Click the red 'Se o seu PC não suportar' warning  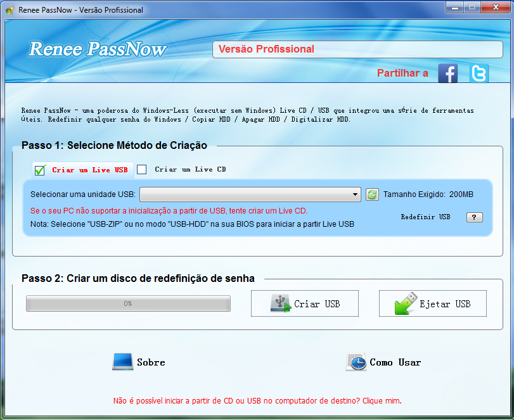click(169, 211)
